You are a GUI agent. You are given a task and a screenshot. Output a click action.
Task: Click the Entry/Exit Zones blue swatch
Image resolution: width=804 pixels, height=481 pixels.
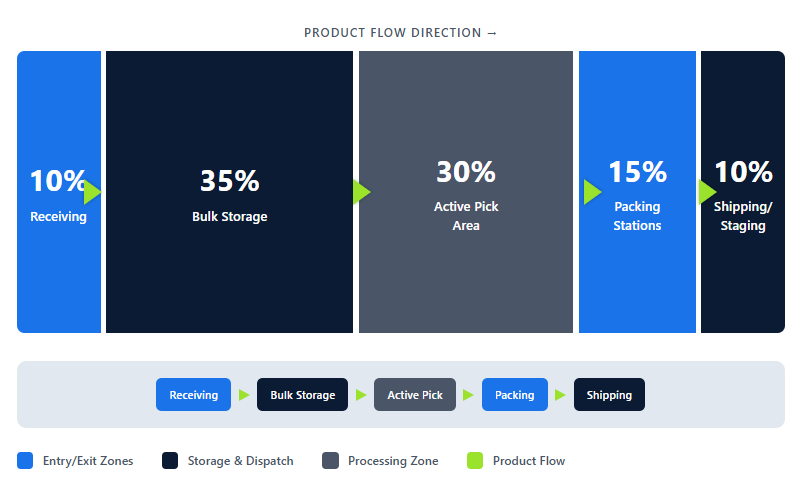(x=26, y=461)
